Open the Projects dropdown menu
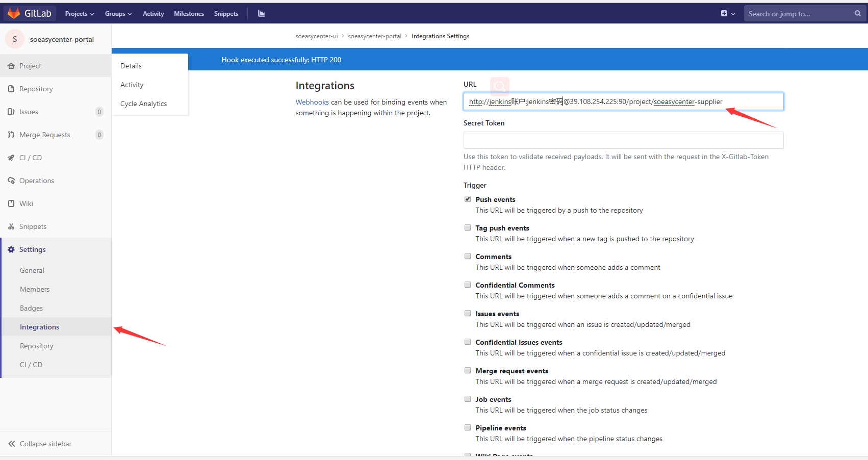Screen dimensions: 868x460 [x=80, y=14]
